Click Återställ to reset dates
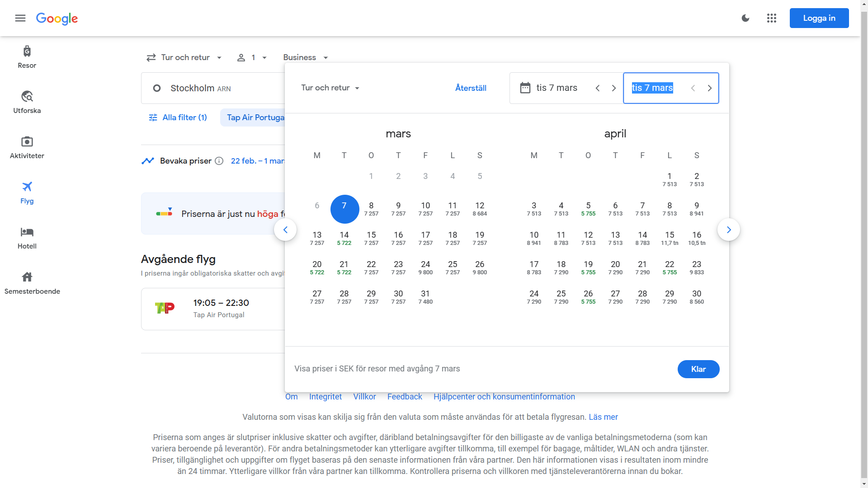The width and height of the screenshot is (868, 488). coord(471,88)
